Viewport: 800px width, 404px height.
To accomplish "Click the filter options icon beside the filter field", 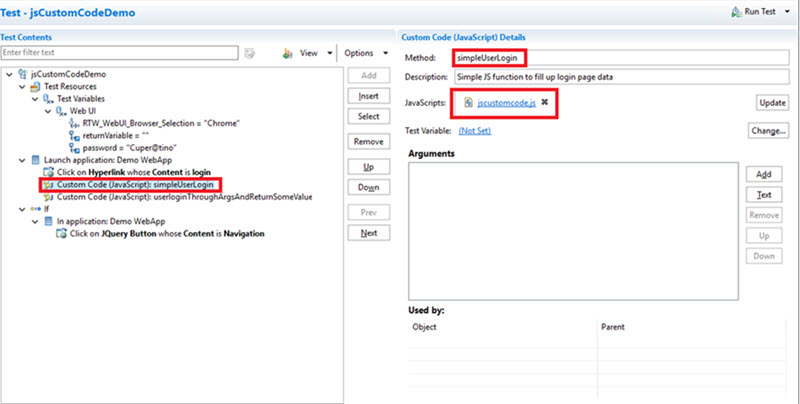I will (249, 53).
